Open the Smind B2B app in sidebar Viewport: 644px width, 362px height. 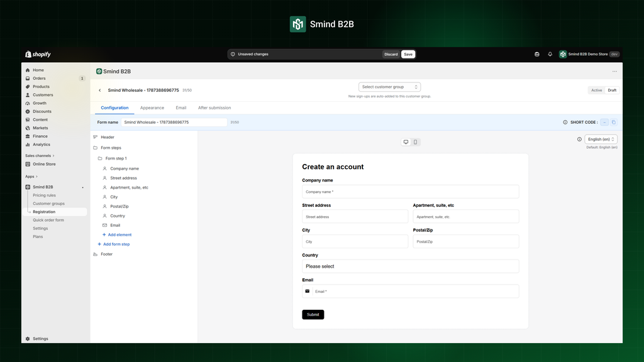point(43,187)
